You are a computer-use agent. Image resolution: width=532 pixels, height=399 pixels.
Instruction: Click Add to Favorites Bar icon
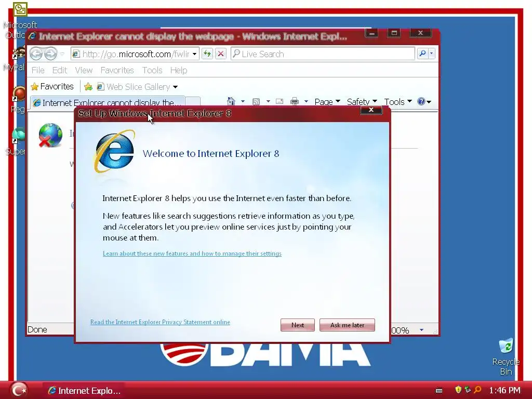click(x=88, y=87)
